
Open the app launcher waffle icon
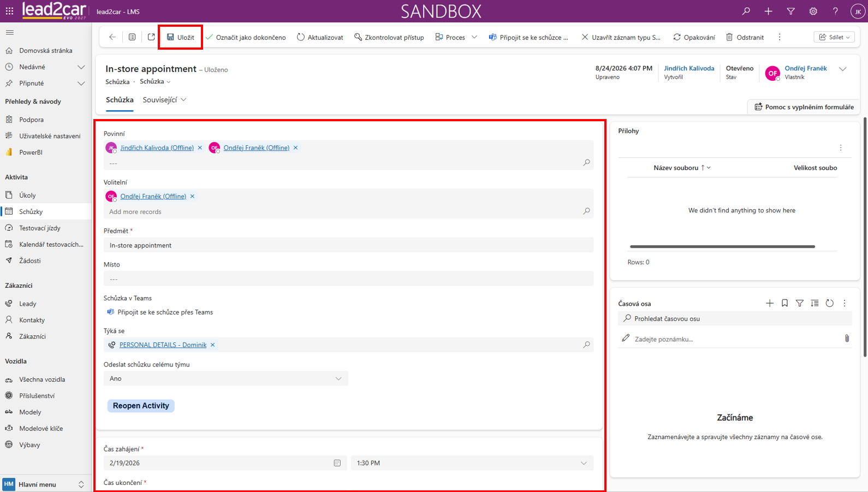pyautogui.click(x=9, y=11)
